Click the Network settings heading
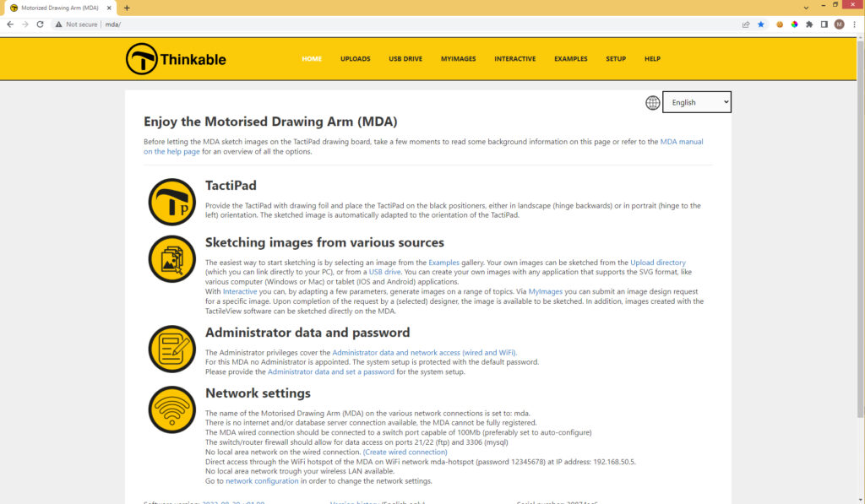Image resolution: width=865 pixels, height=504 pixels. [258, 393]
